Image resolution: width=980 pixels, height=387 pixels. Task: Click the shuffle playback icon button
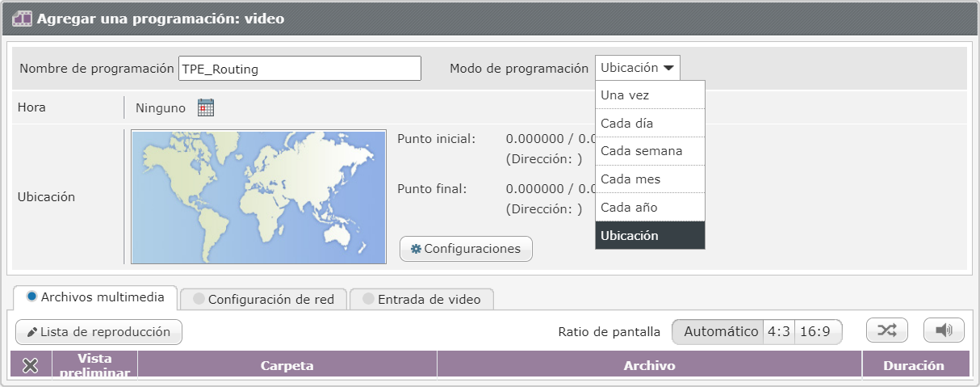(x=887, y=330)
